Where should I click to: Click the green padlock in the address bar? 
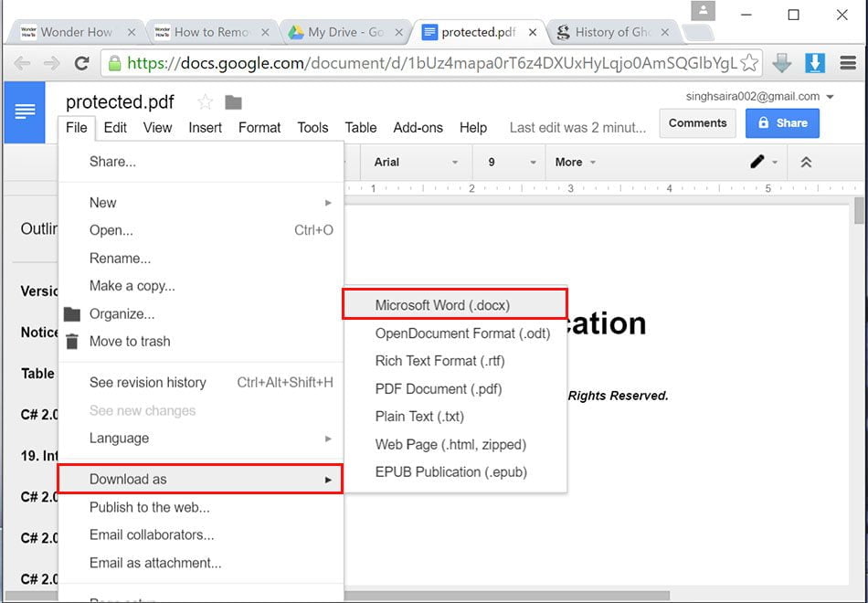tap(114, 64)
